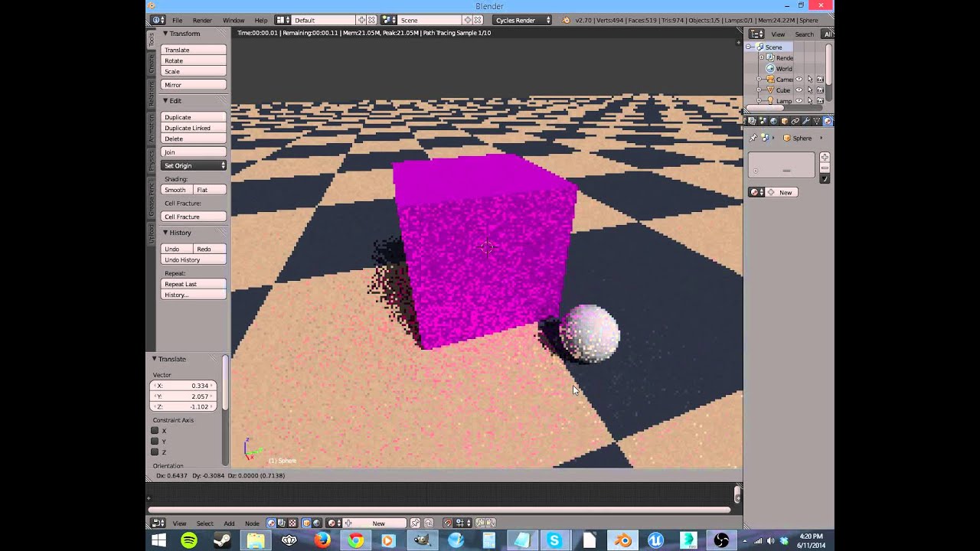The width and height of the screenshot is (980, 551).
Task: Delete the Default screen layout with X
Action: click(371, 20)
